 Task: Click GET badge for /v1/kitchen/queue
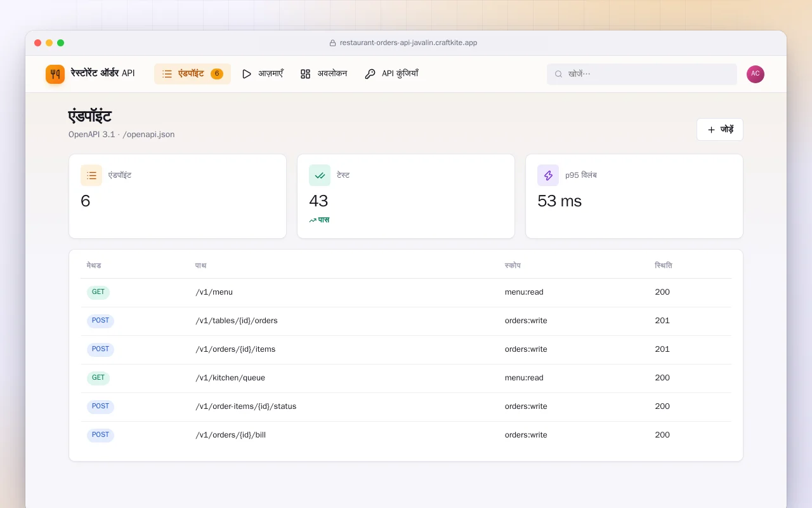click(x=98, y=378)
